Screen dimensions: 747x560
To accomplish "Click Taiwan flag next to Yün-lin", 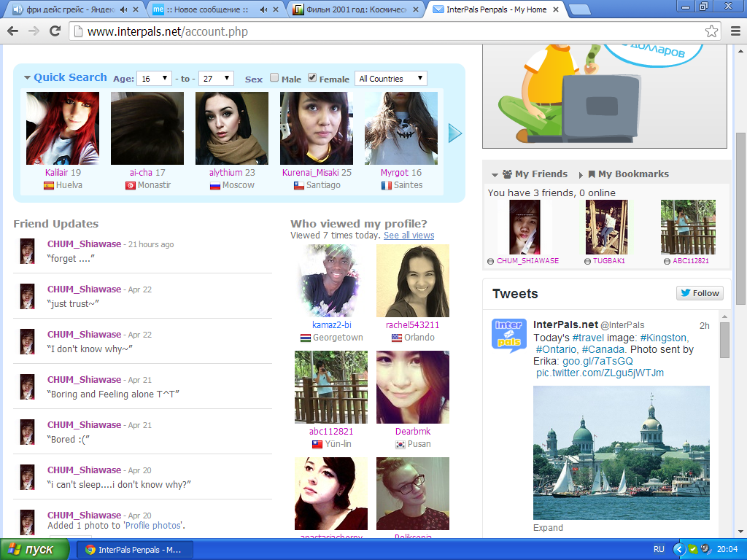I will 317,444.
